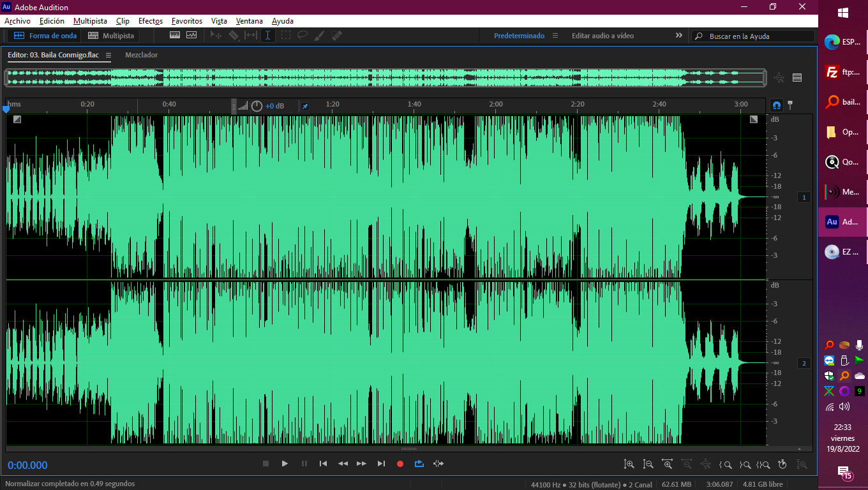
Task: Click the waveform overview navigator bar
Action: 385,78
